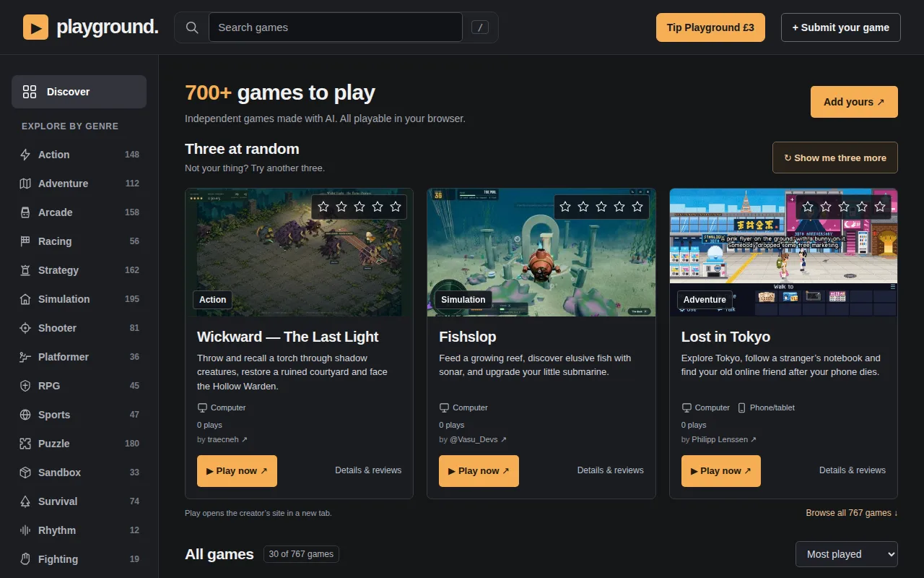Image resolution: width=924 pixels, height=578 pixels.
Task: Follow the Browse all 767 games link
Action: pyautogui.click(x=852, y=513)
